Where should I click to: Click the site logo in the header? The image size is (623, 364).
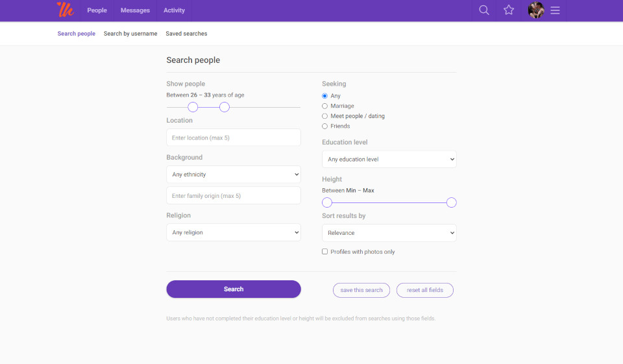pyautogui.click(x=66, y=10)
